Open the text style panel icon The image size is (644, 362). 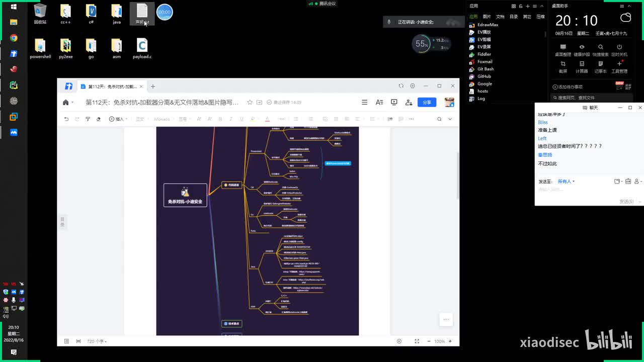pyautogui.click(x=379, y=103)
